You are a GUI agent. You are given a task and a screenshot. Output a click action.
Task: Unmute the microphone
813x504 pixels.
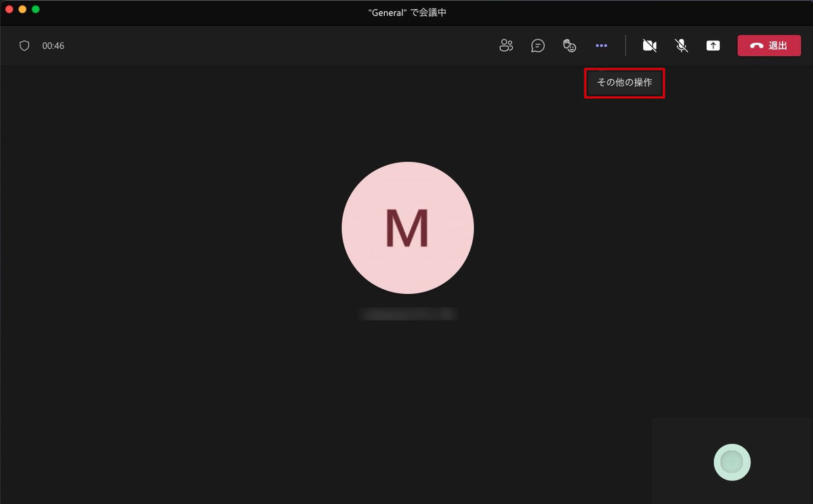coord(682,45)
